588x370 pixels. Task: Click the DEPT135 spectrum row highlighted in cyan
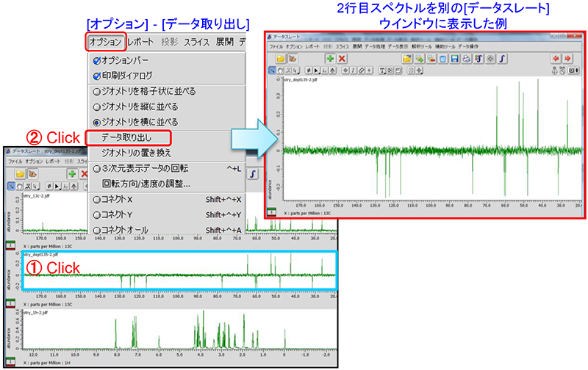tap(179, 270)
